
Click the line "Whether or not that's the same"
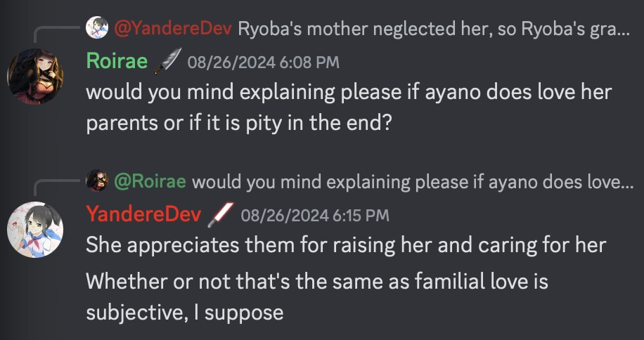click(x=316, y=282)
